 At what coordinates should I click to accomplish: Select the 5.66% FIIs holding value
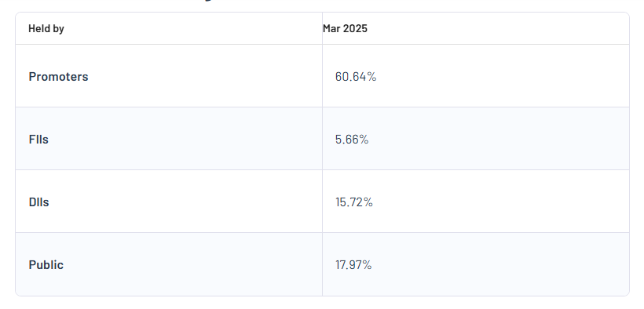352,140
